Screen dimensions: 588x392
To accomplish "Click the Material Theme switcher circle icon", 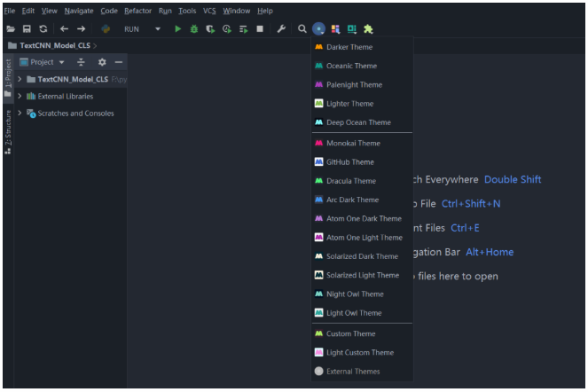I will pyautogui.click(x=318, y=29).
